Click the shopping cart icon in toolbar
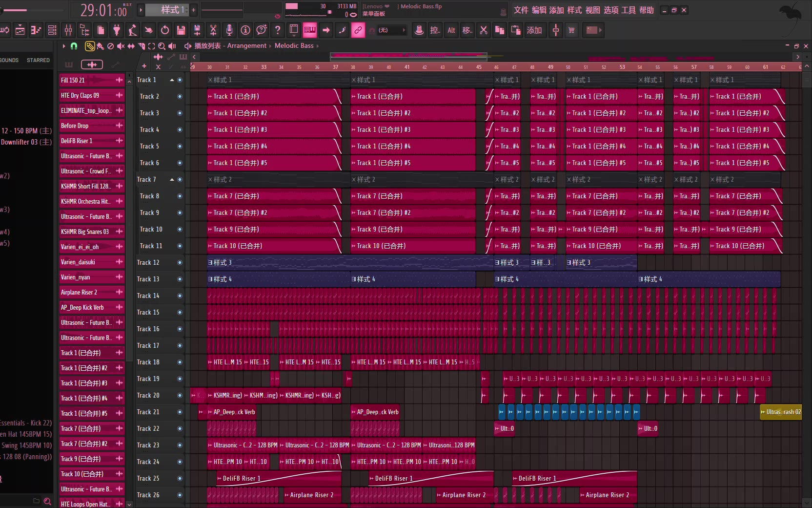The image size is (812, 508). coord(571,30)
